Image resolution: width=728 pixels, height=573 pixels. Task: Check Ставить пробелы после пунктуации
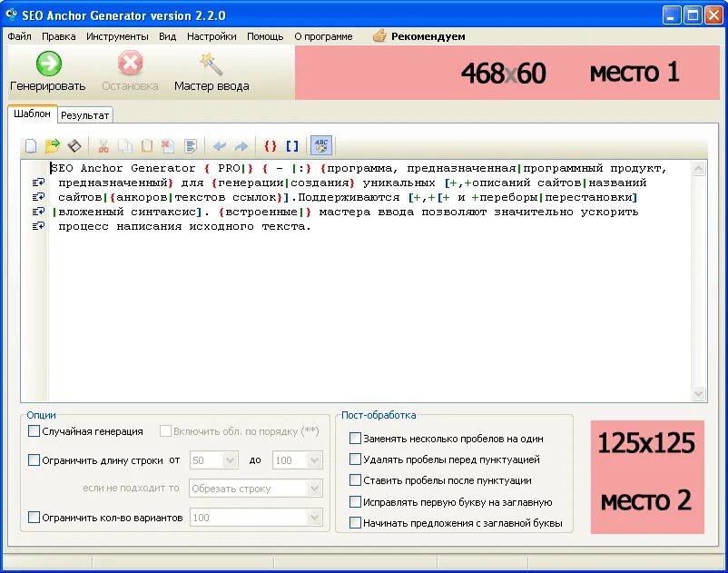pyautogui.click(x=355, y=480)
